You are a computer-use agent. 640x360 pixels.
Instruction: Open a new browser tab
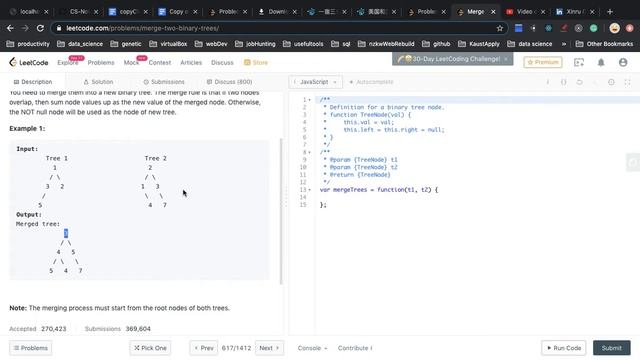coord(610,12)
